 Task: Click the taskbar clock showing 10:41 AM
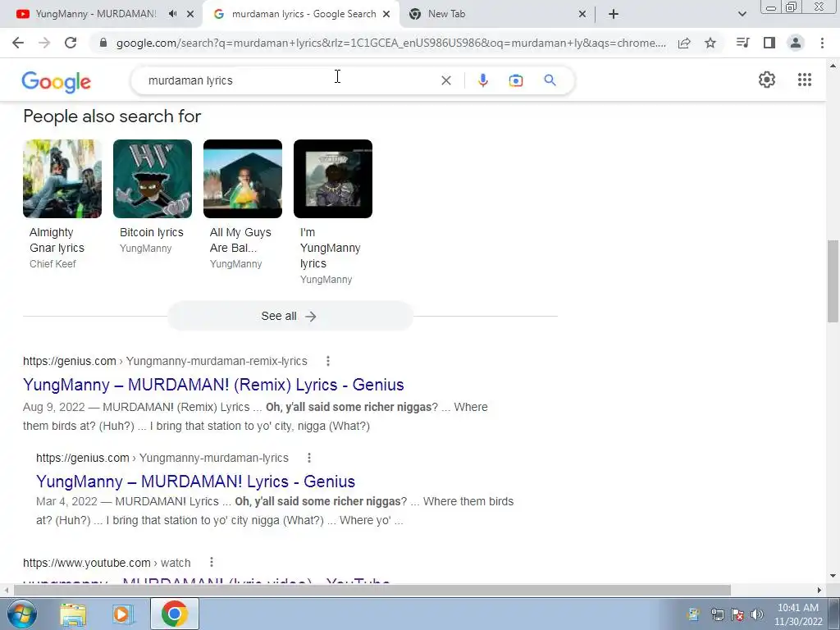[x=797, y=614]
